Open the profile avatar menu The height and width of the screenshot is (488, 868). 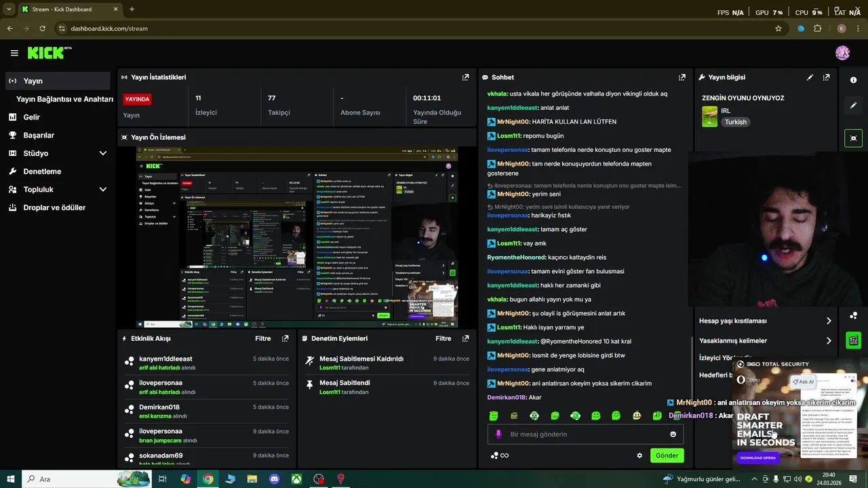[x=843, y=53]
